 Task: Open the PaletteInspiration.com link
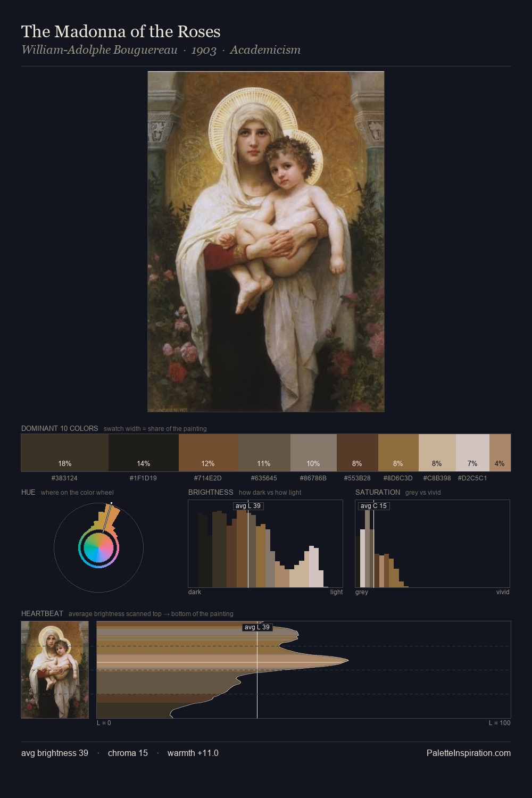[469, 753]
